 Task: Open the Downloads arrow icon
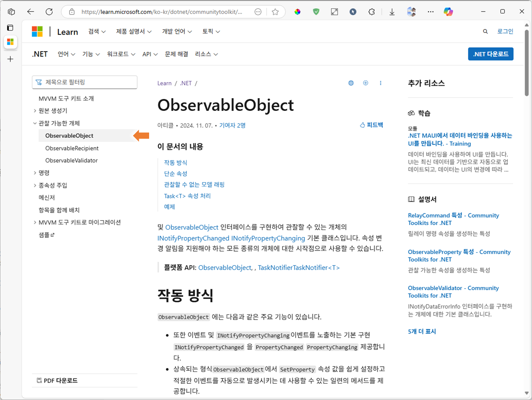(x=392, y=12)
